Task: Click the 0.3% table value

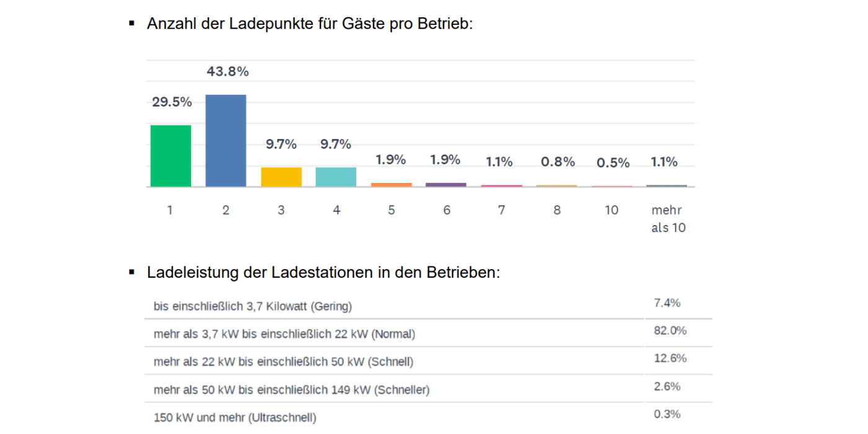Action: [667, 414]
